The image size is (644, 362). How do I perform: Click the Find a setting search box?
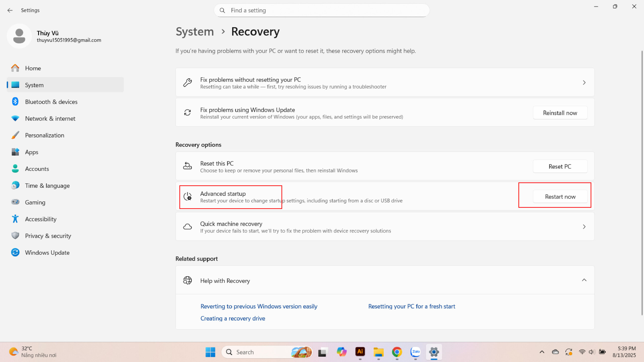tap(322, 10)
